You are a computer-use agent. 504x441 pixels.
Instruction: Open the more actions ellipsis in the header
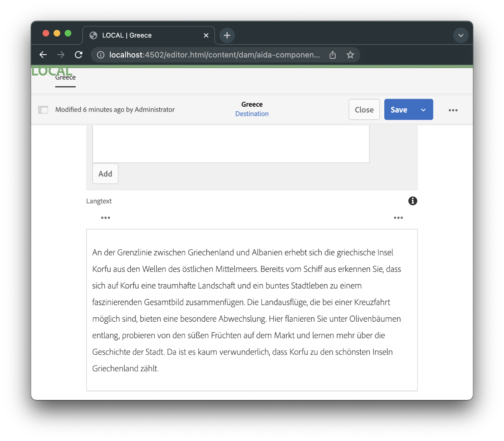(x=453, y=110)
